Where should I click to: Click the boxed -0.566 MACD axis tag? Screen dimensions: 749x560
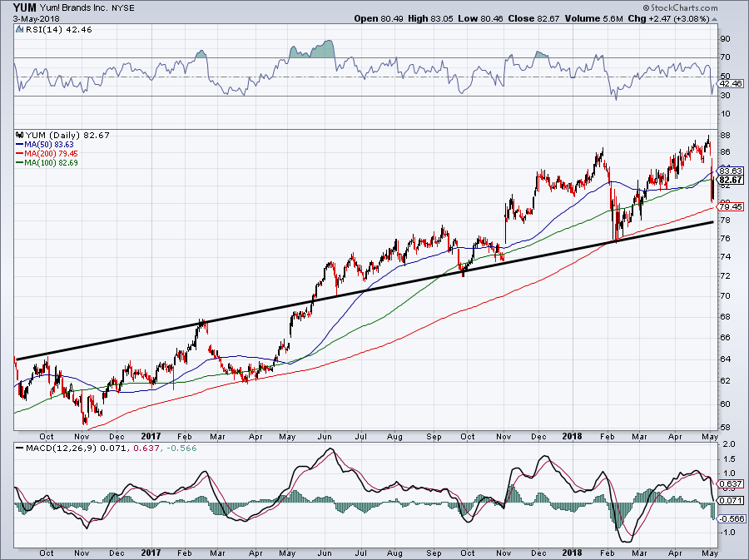[x=731, y=519]
